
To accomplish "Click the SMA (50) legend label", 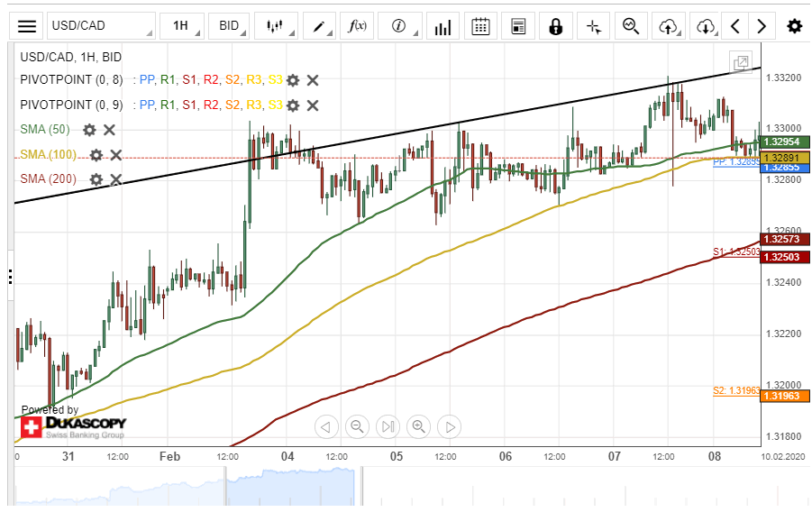I will coord(45,129).
